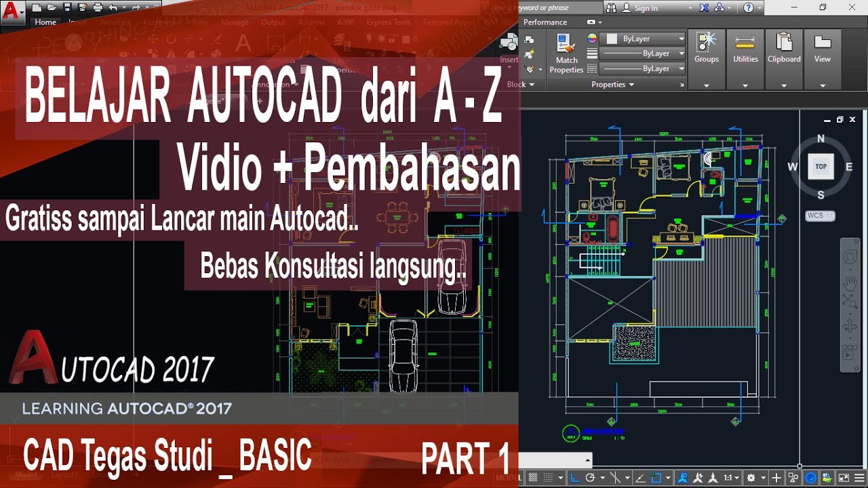The image size is (868, 488).
Task: Click the lineweight lines icon
Action: click(x=592, y=54)
